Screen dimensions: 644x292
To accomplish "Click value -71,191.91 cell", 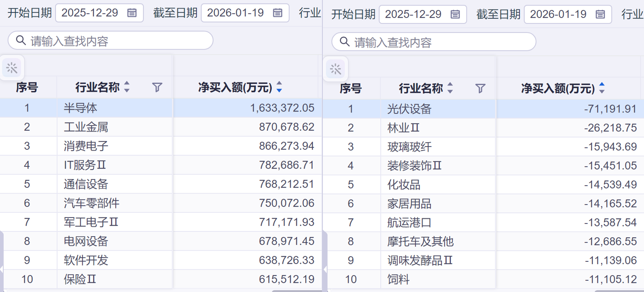I will pos(570,109).
